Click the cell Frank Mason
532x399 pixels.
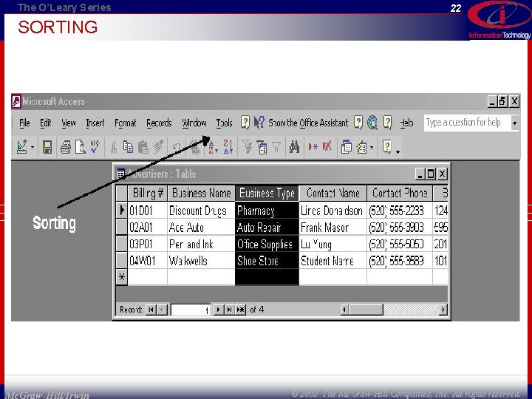pos(332,228)
